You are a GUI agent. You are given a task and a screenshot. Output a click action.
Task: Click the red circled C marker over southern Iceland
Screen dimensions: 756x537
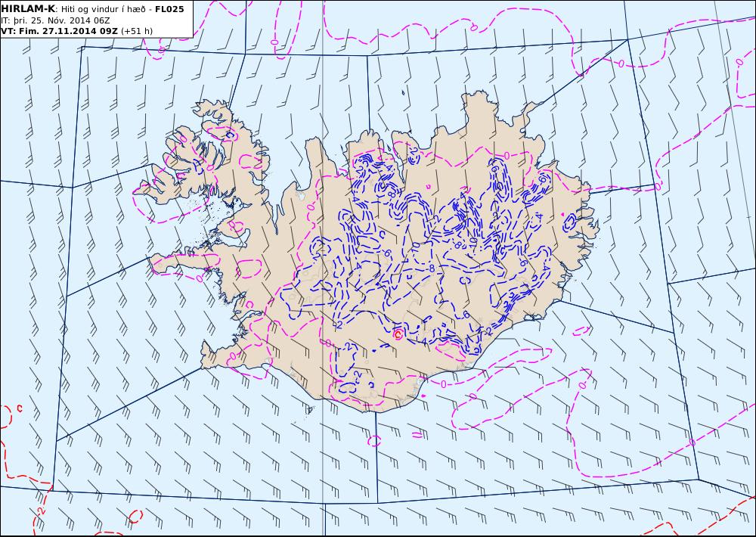[398, 334]
